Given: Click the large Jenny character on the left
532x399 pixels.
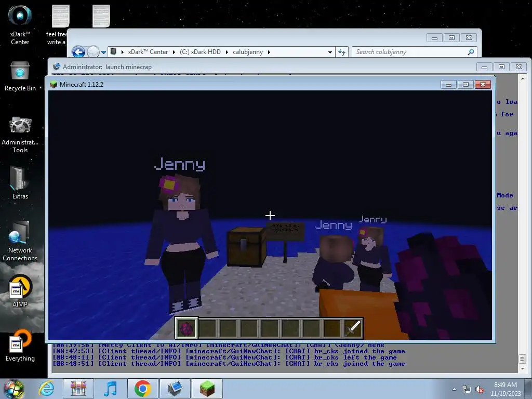Looking at the screenshot, I should 181,244.
